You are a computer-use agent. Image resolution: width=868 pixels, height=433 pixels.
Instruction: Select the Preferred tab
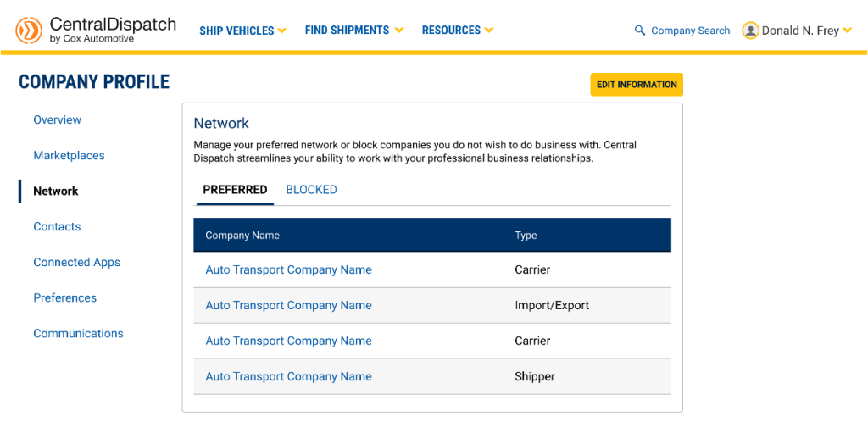pyautogui.click(x=235, y=190)
